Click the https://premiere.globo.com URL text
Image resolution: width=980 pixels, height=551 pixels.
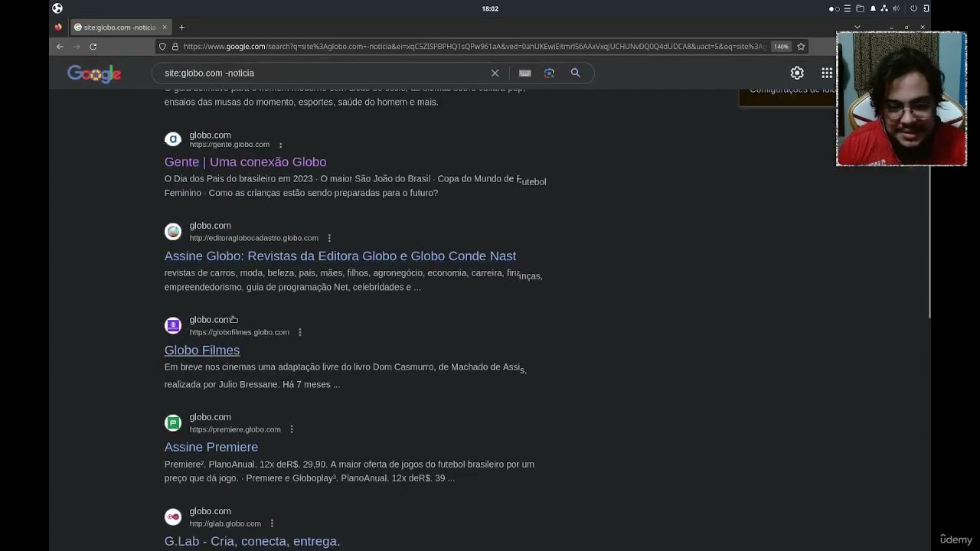pos(235,429)
